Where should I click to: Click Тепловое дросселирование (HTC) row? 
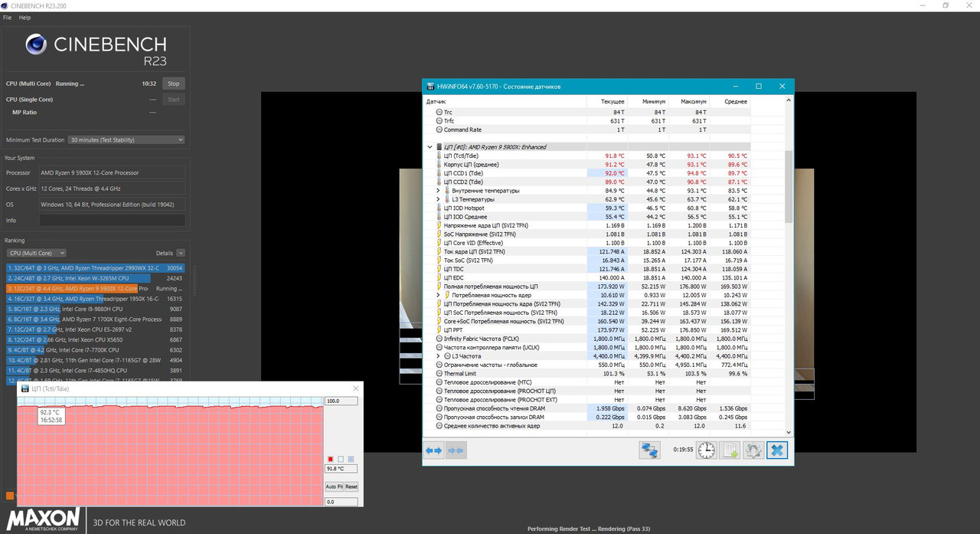click(587, 382)
